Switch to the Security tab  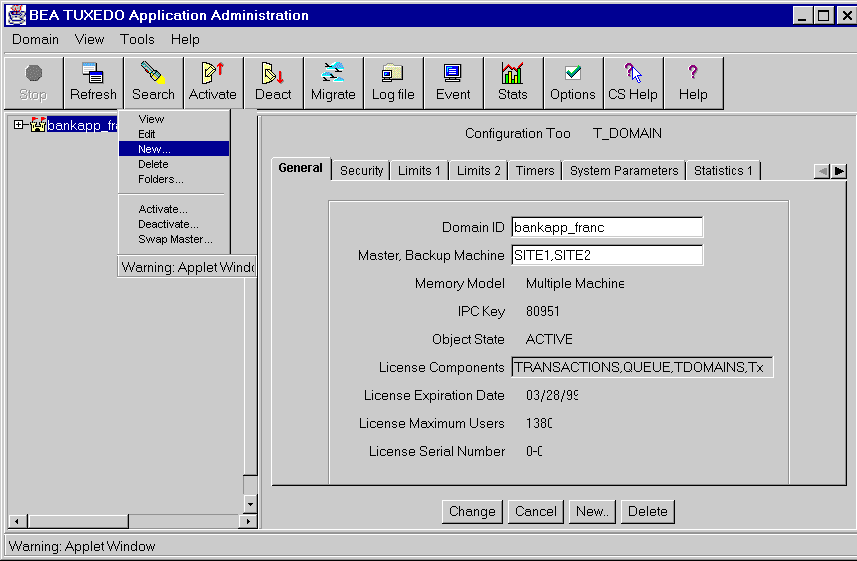tap(361, 171)
